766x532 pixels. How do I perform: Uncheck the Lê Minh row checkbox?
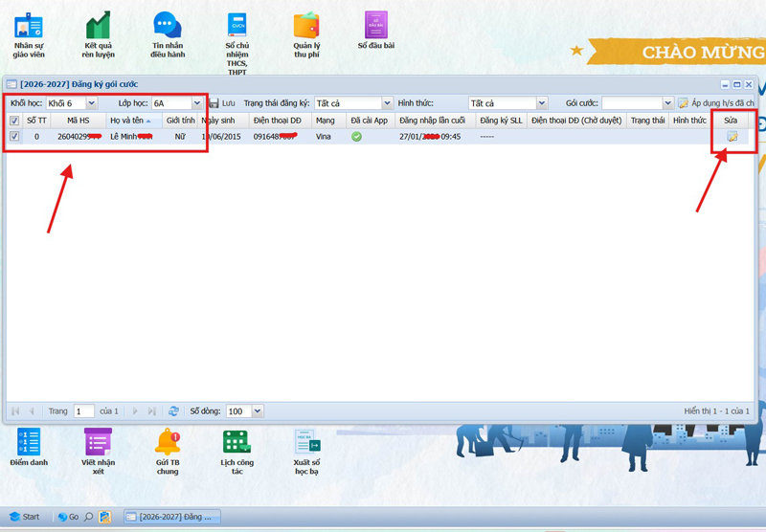[14, 137]
